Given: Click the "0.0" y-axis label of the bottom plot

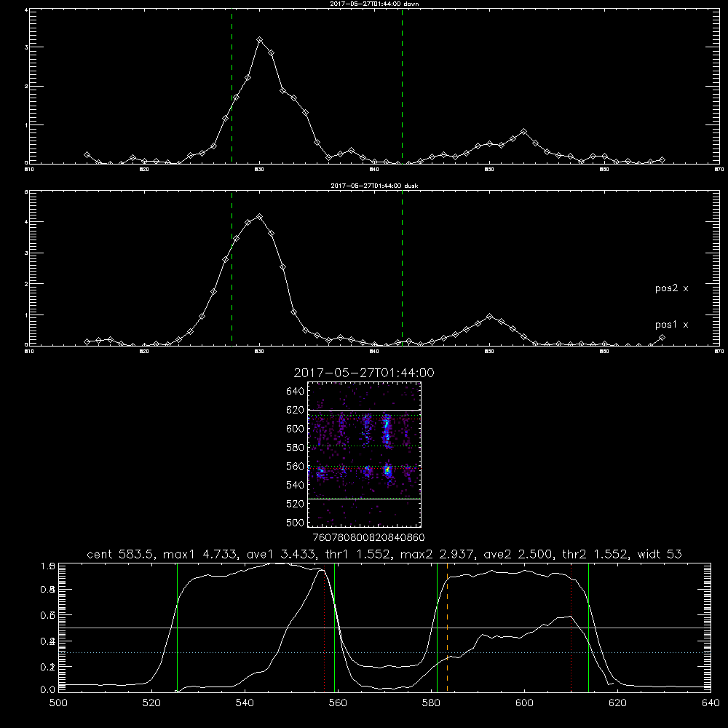Looking at the screenshot, I should pos(48,689).
